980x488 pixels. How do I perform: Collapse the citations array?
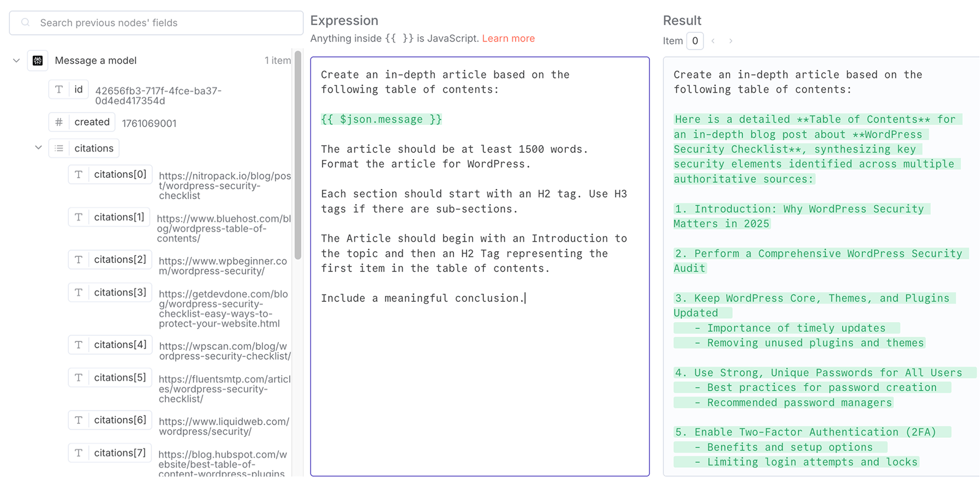38,148
